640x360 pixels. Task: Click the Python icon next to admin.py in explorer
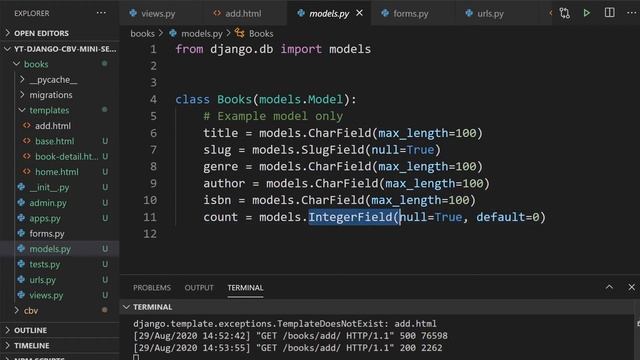click(x=21, y=202)
